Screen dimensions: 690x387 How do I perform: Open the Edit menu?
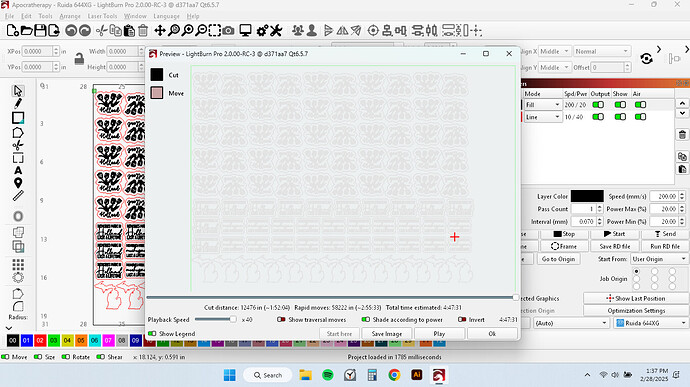[x=26, y=16]
